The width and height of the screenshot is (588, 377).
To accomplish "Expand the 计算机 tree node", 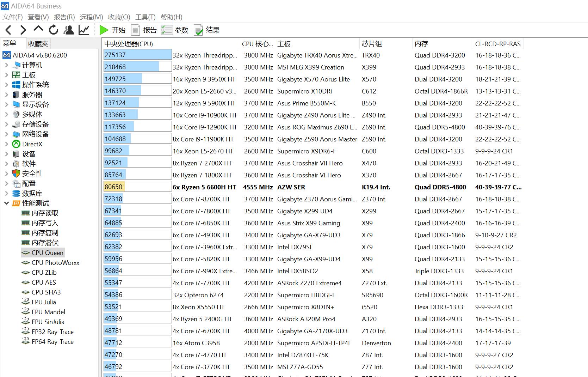I will pos(6,65).
